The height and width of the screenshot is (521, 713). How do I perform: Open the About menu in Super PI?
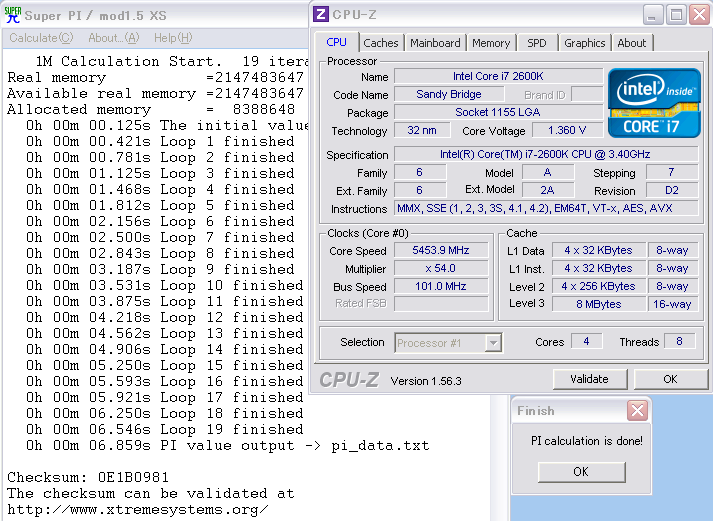[x=114, y=38]
